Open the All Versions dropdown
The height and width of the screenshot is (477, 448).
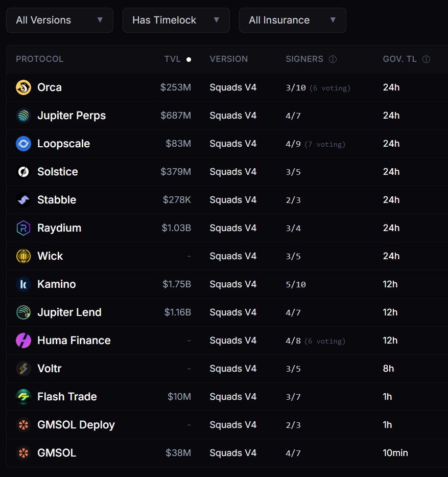pyautogui.click(x=60, y=20)
